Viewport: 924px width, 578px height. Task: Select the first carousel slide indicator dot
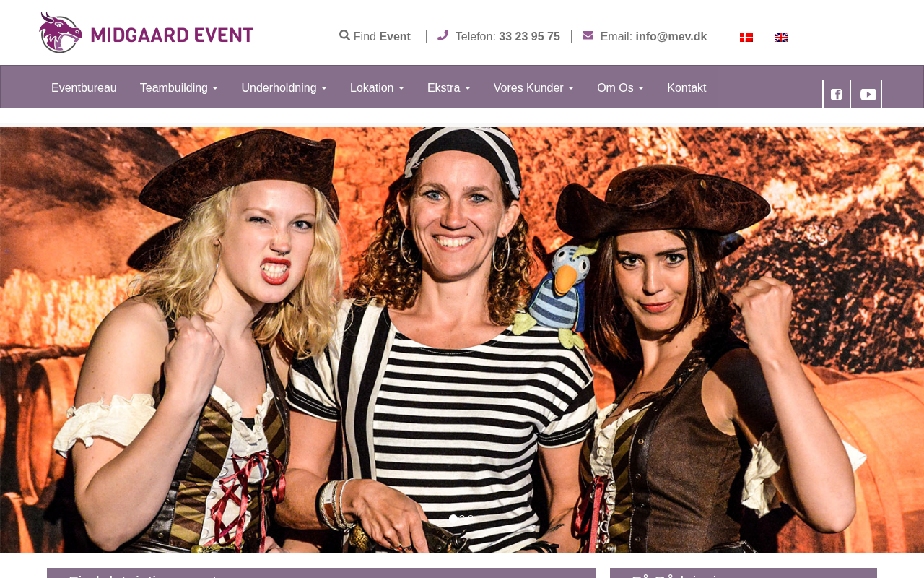453,518
